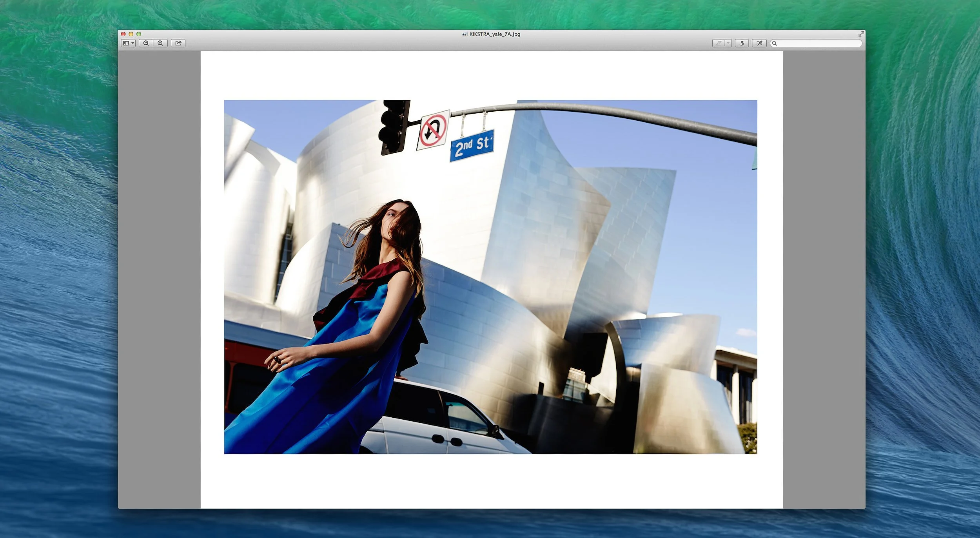
Task: Click the document proxy icon beside the title
Action: click(465, 34)
